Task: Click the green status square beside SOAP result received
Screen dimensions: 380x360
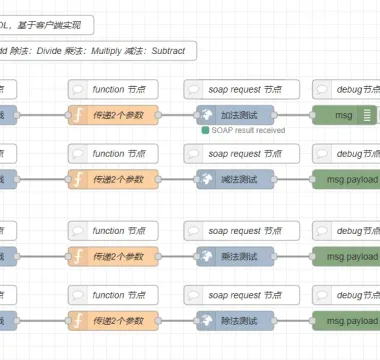Action: point(205,130)
